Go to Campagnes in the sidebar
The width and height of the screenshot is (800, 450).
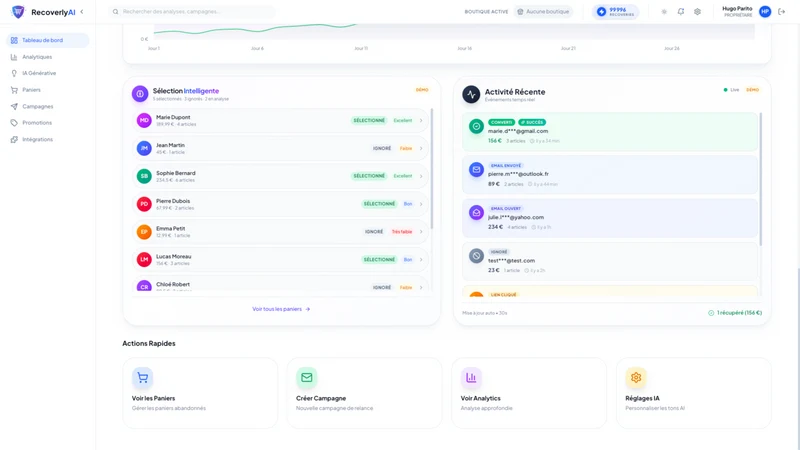pyautogui.click(x=47, y=107)
